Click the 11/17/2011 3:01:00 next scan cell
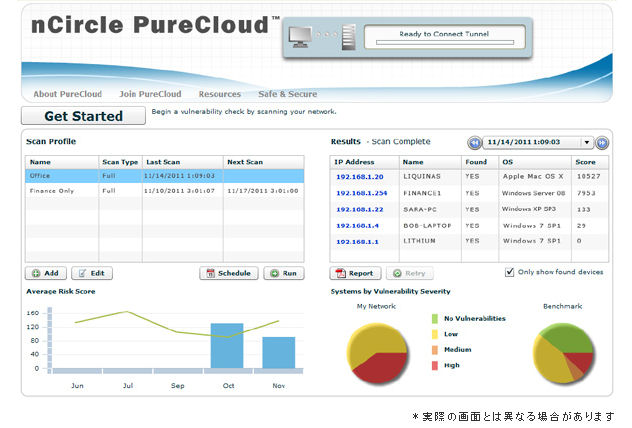 tap(263, 191)
